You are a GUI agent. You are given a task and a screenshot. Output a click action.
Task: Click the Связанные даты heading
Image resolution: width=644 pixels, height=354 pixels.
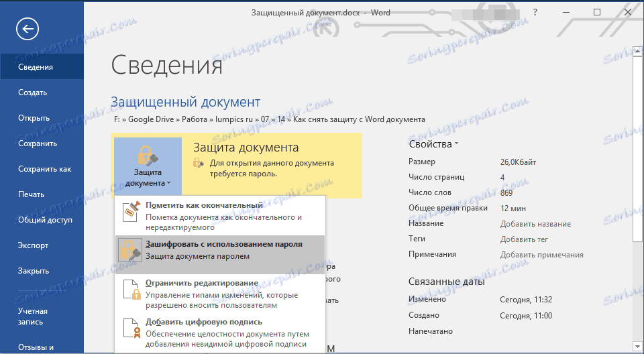coord(447,282)
